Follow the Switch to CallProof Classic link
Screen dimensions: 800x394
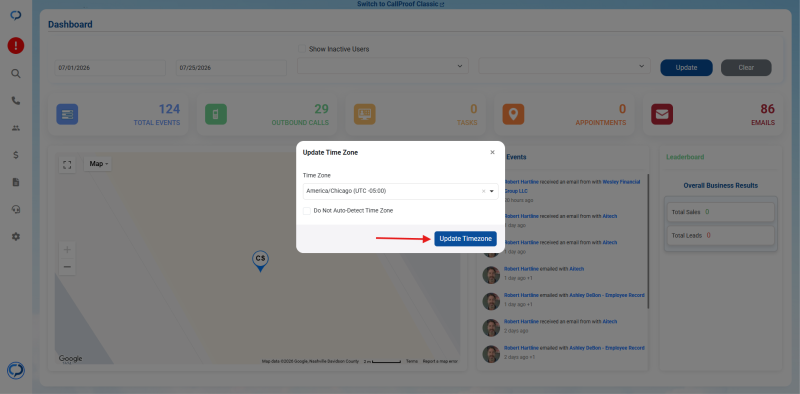click(401, 4)
